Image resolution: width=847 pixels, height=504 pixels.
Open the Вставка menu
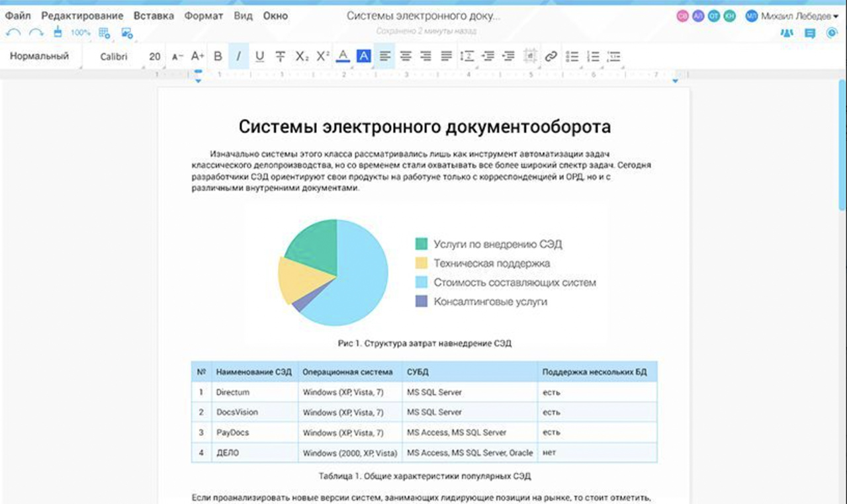154,16
